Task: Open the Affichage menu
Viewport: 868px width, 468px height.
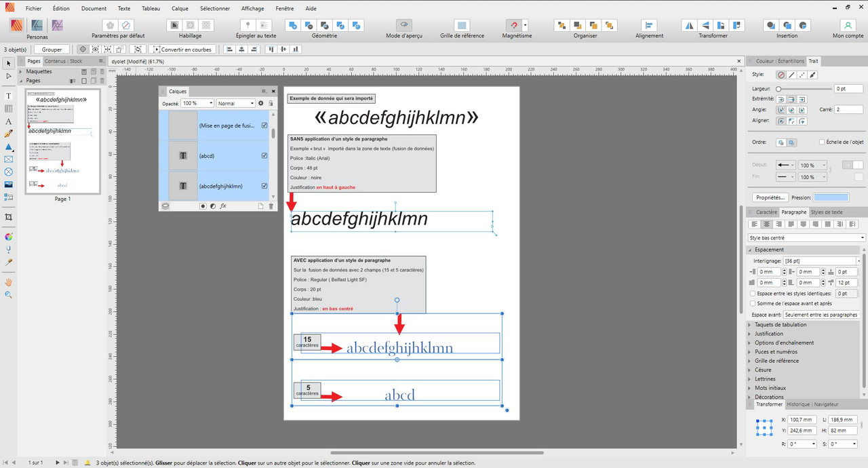Action: 253,9
